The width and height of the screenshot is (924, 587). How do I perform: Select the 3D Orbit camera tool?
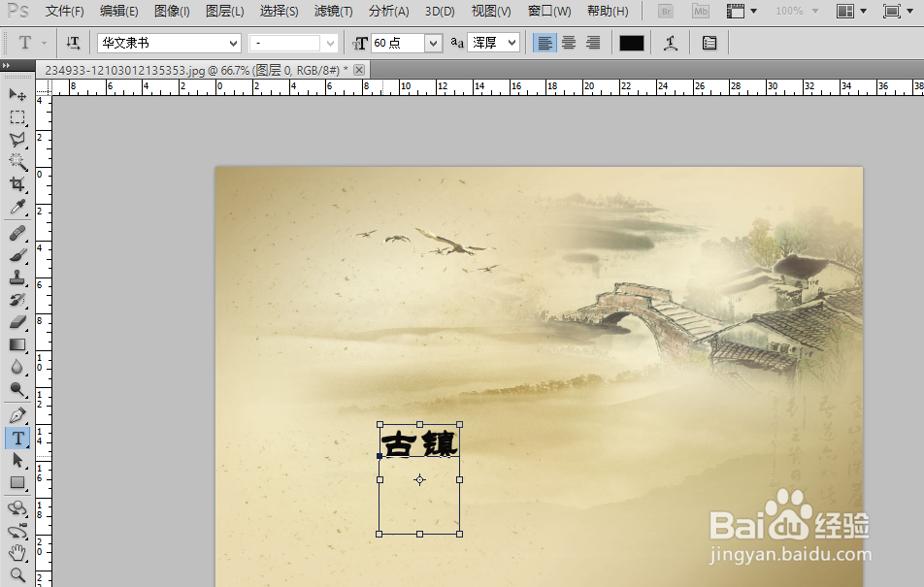pos(17,531)
